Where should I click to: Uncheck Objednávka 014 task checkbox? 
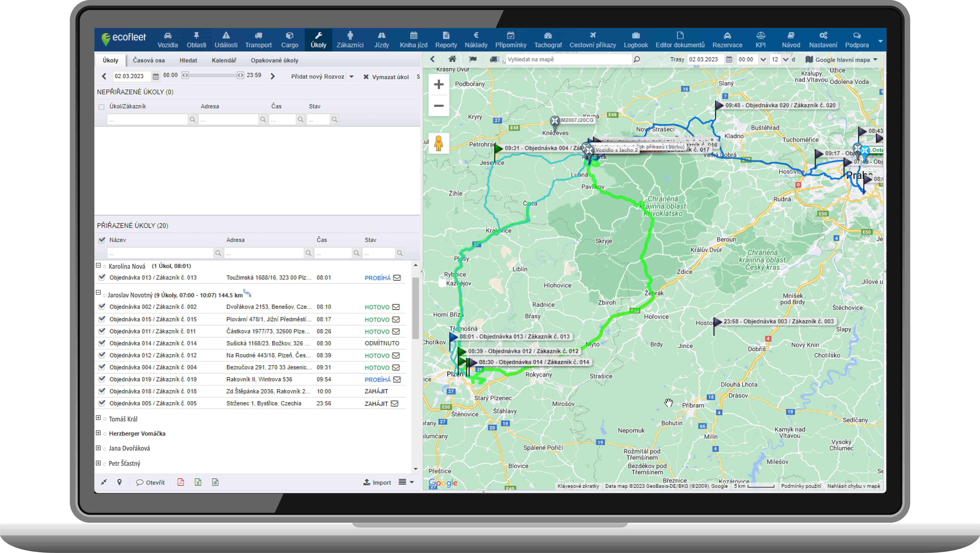click(102, 343)
